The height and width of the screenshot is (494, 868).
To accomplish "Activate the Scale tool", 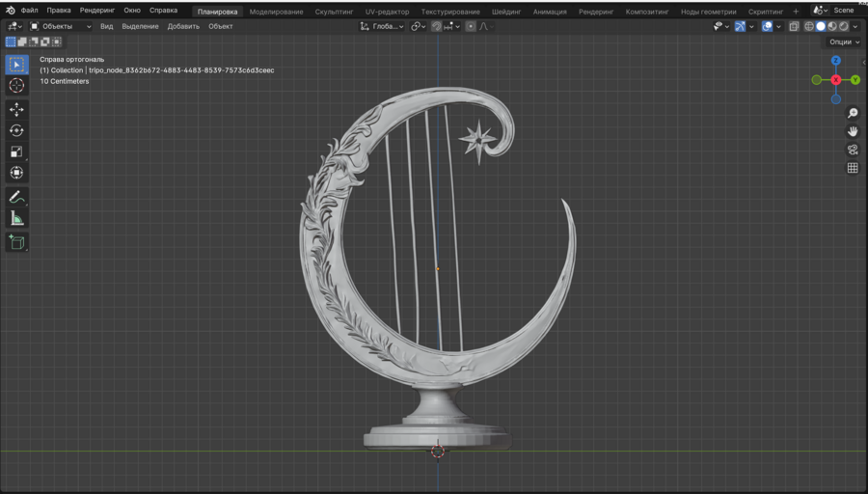I will click(x=16, y=151).
